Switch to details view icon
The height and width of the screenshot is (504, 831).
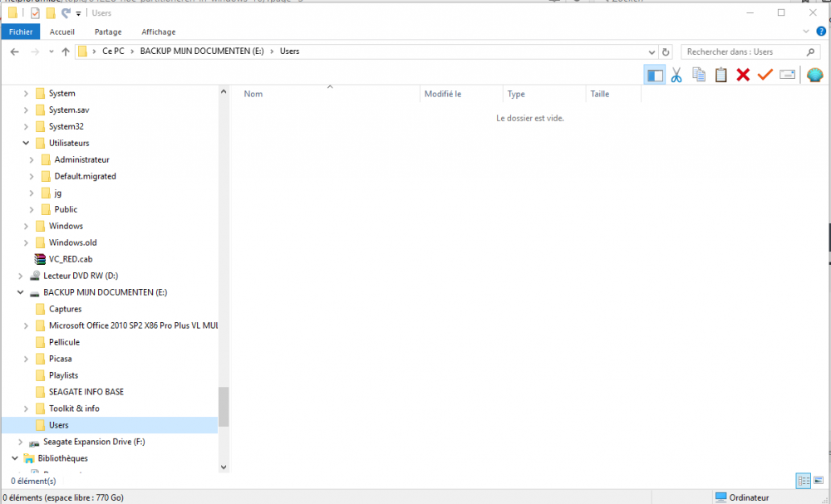804,481
